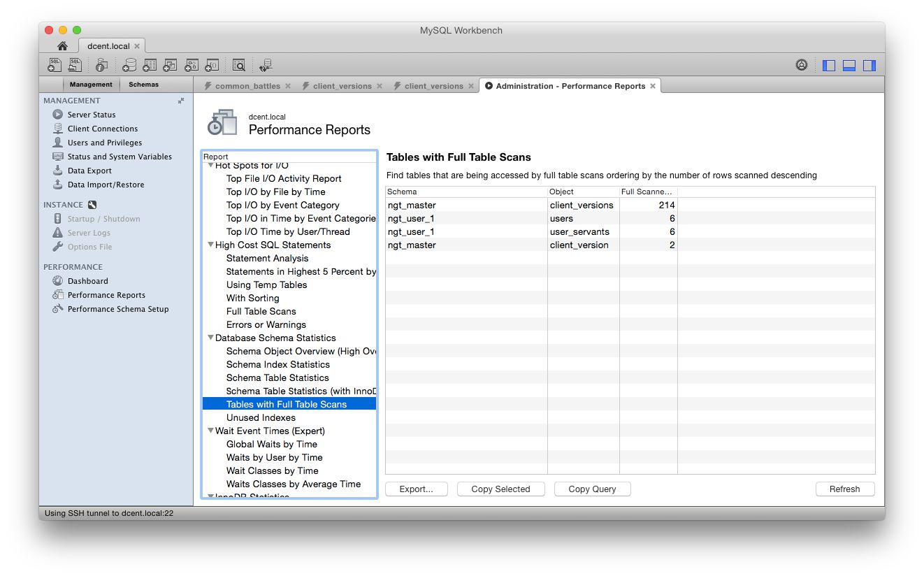Open the common_battles query tab

(247, 86)
